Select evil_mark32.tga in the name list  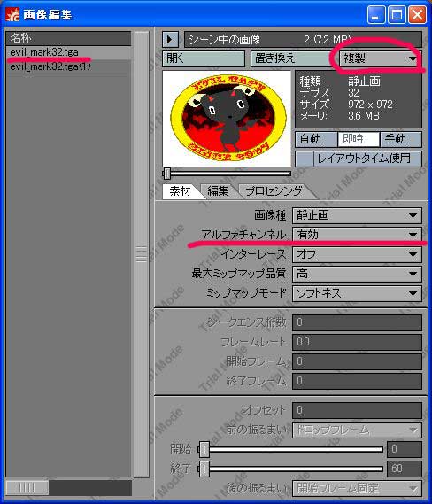[68, 52]
